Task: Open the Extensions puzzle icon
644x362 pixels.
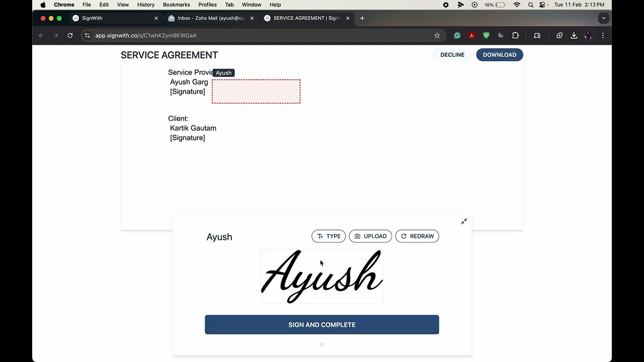Action: pos(515,35)
